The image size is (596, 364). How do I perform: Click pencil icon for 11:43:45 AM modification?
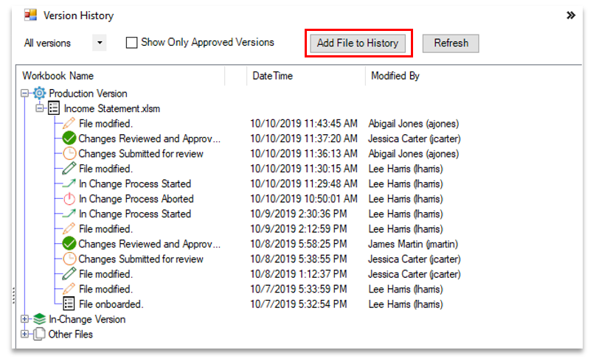[69, 123]
